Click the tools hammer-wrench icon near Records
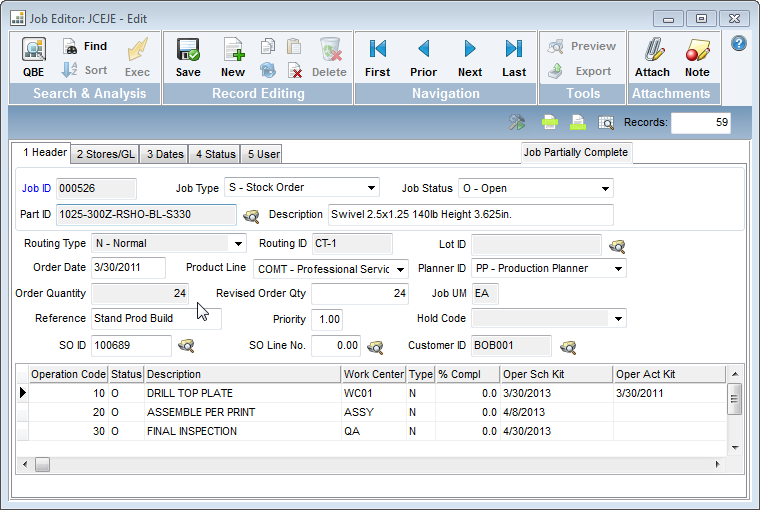The image size is (760, 510). [x=517, y=122]
